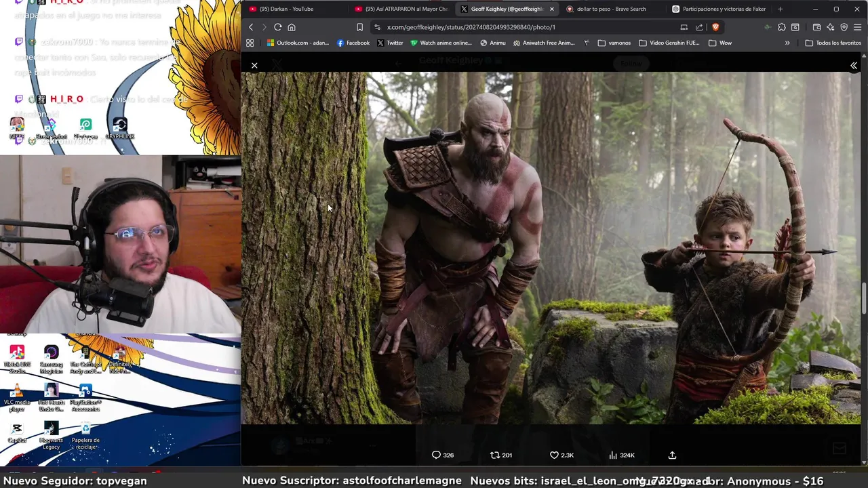Open the share icon below the photo
Screen dimensions: 868x488
click(672, 455)
